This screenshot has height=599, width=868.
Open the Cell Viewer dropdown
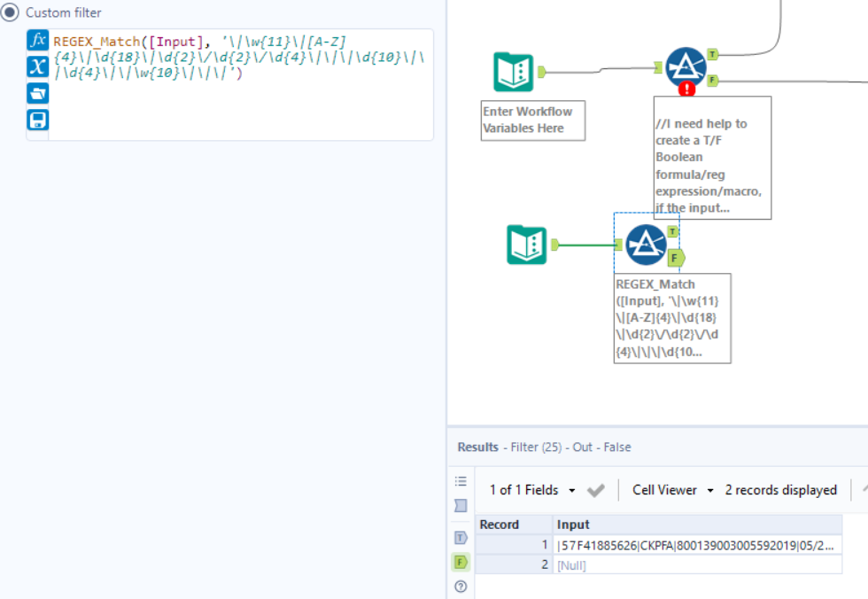pyautogui.click(x=672, y=490)
